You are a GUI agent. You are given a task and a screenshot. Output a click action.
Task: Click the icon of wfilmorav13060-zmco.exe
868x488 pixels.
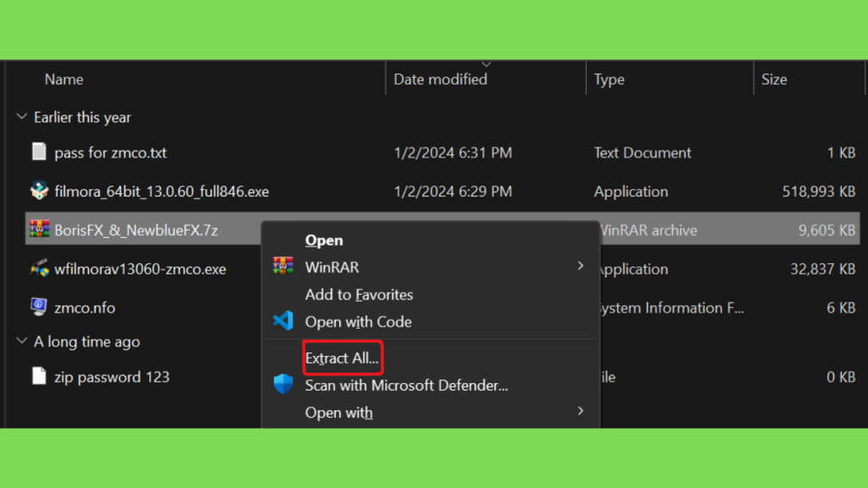[x=39, y=269]
